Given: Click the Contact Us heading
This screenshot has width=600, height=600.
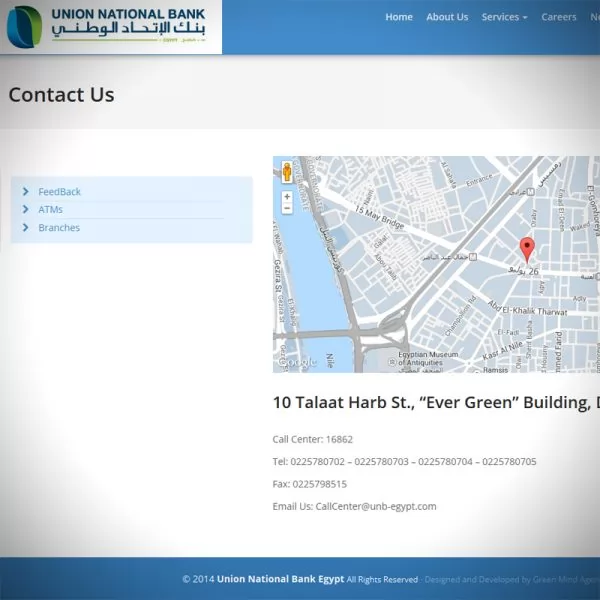Looking at the screenshot, I should pyautogui.click(x=61, y=95).
